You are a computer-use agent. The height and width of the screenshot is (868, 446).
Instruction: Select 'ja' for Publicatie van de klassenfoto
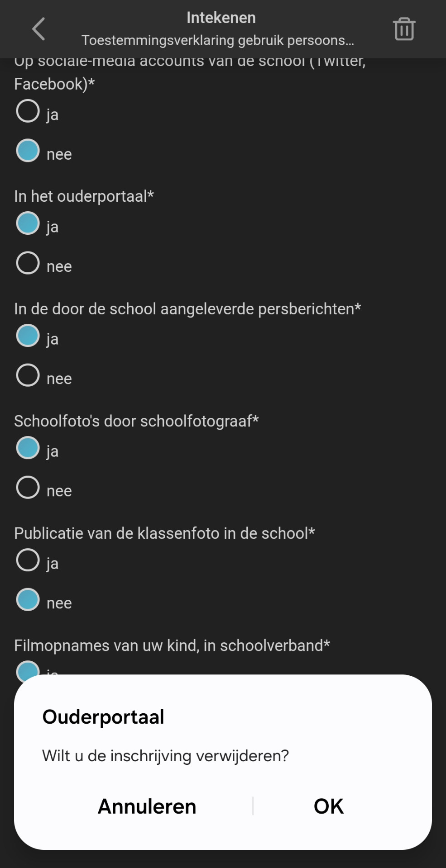[28, 560]
